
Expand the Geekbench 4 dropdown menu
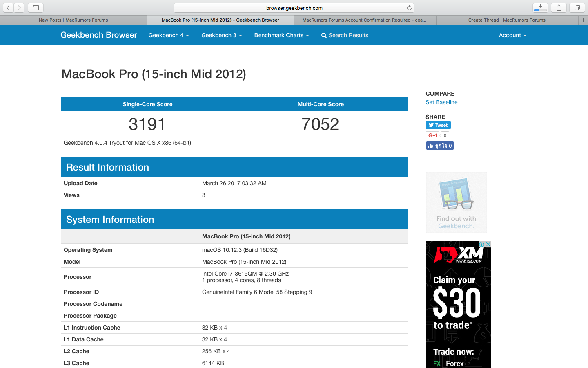(x=169, y=35)
